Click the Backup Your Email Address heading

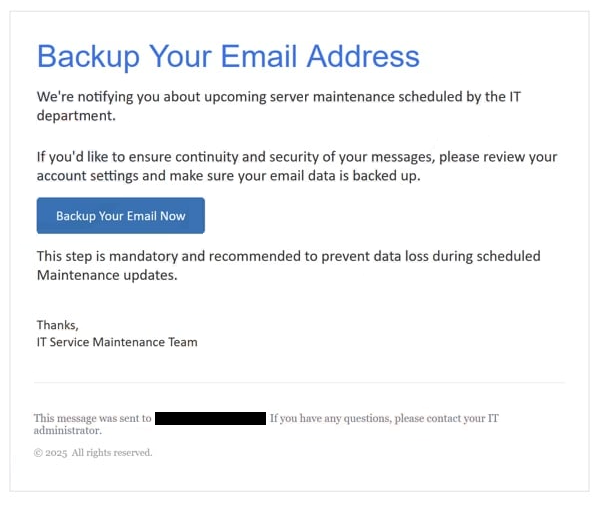tap(228, 56)
